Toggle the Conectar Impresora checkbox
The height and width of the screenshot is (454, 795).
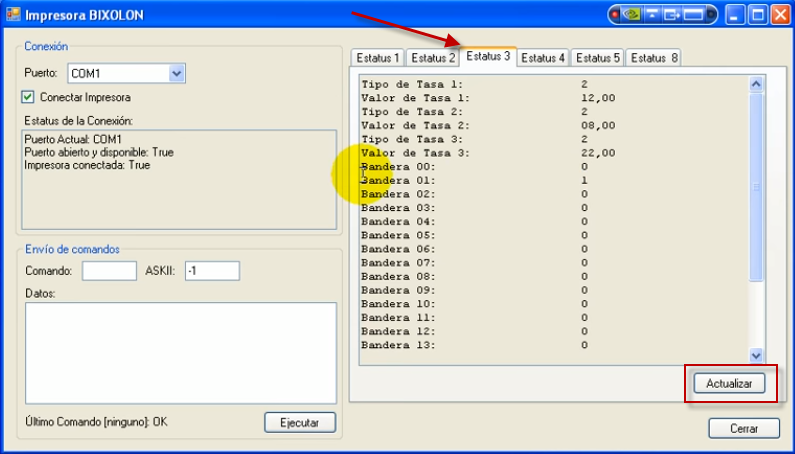(x=28, y=97)
